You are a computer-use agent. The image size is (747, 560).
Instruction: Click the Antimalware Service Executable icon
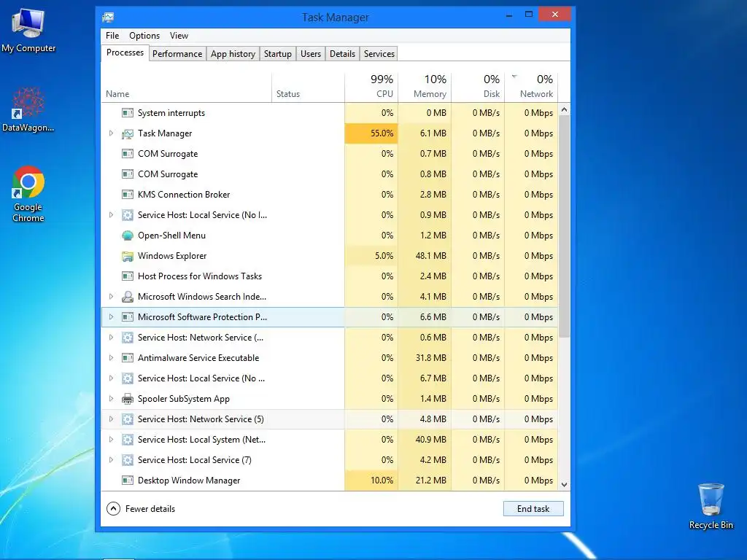[x=127, y=357]
